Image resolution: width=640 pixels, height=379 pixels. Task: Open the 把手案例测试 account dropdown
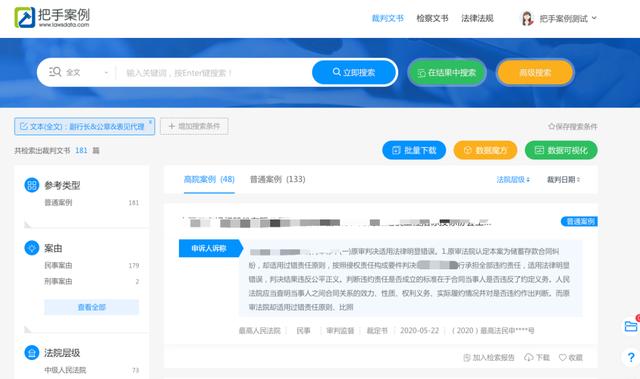[568, 18]
